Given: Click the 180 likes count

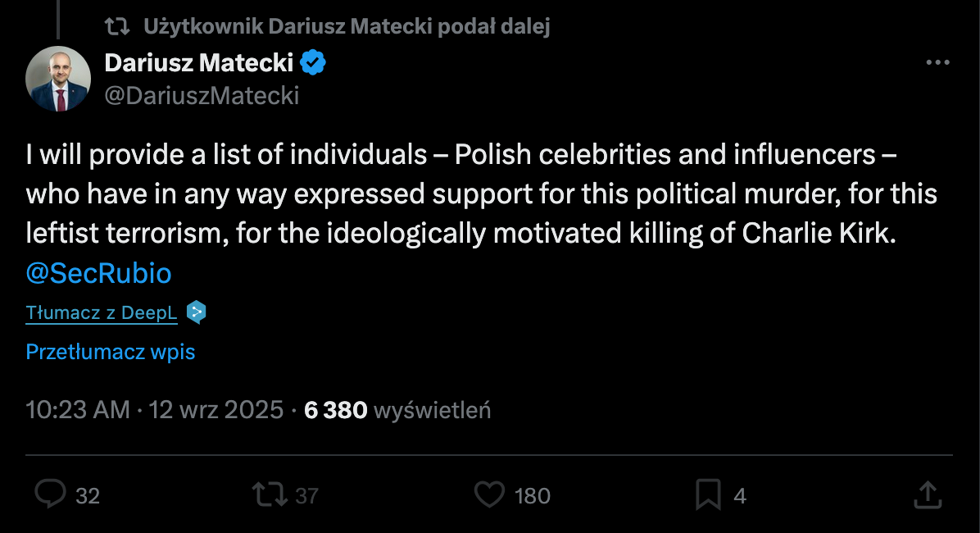Looking at the screenshot, I should (x=533, y=495).
